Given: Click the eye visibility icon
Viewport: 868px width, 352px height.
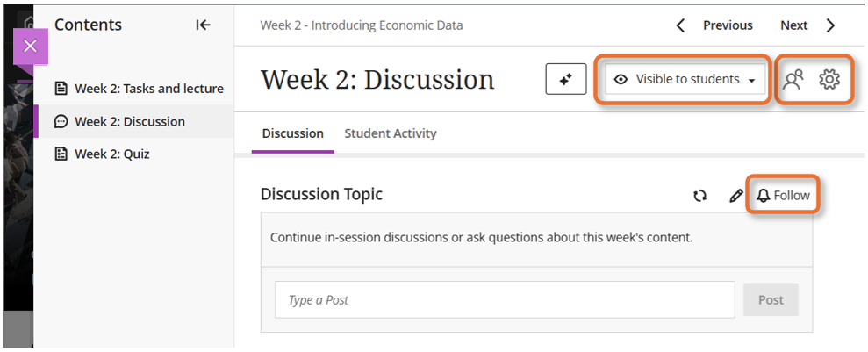Looking at the screenshot, I should tap(621, 79).
